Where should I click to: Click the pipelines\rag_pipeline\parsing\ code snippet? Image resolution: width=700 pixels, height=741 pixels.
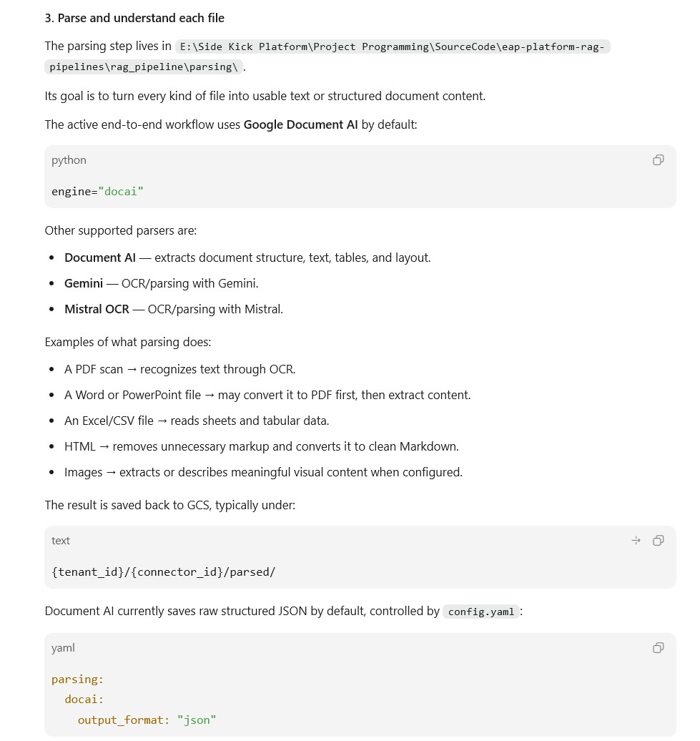[x=144, y=67]
